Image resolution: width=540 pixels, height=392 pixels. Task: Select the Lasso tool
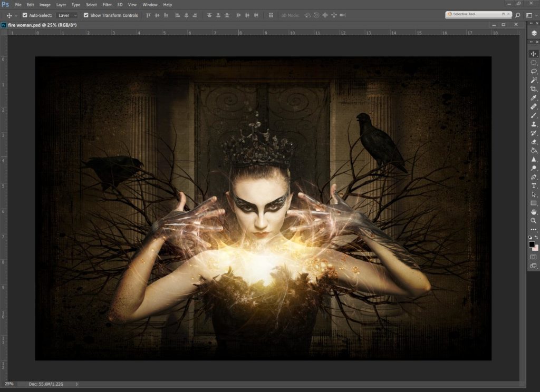534,71
